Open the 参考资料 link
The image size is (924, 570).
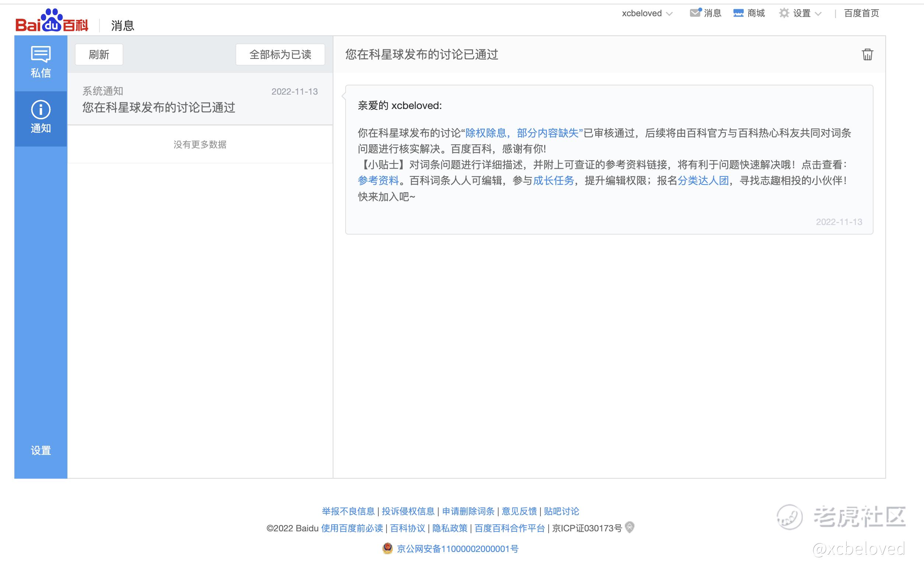coord(378,180)
